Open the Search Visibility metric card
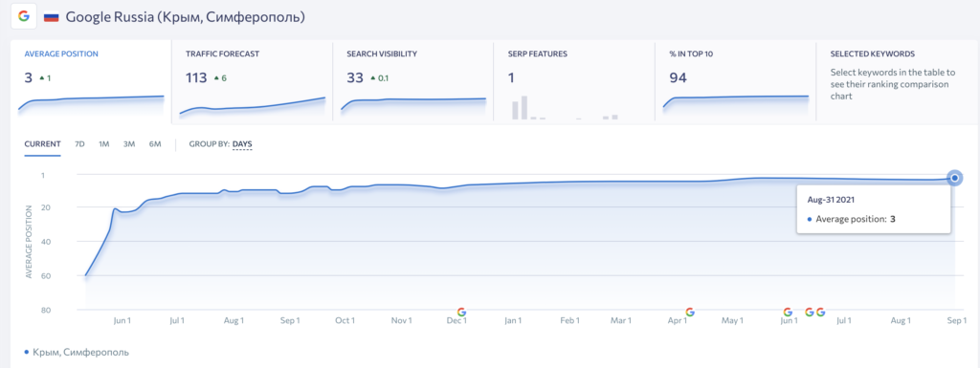The image size is (980, 368). tap(413, 81)
